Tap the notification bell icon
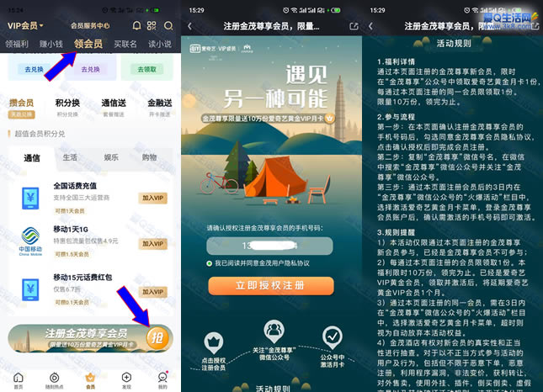 click(x=136, y=25)
